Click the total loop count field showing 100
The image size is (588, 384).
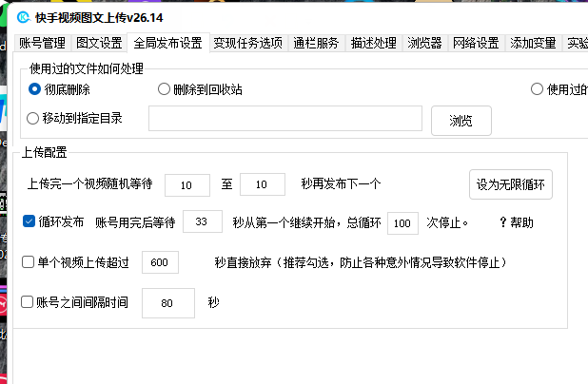402,223
